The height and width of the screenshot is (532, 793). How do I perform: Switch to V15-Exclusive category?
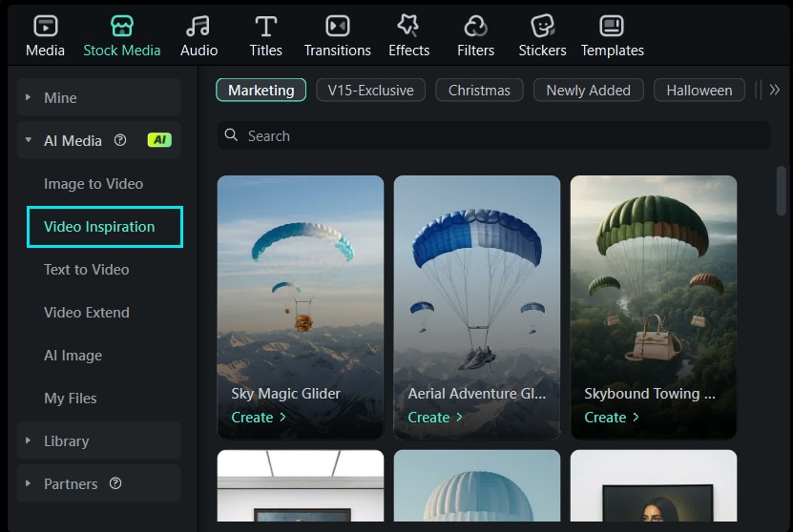(x=370, y=90)
